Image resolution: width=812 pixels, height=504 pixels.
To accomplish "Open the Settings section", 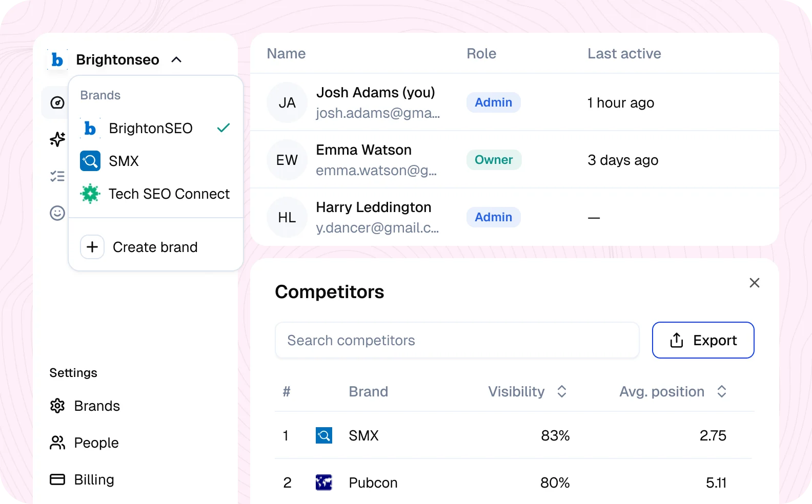I will [73, 372].
